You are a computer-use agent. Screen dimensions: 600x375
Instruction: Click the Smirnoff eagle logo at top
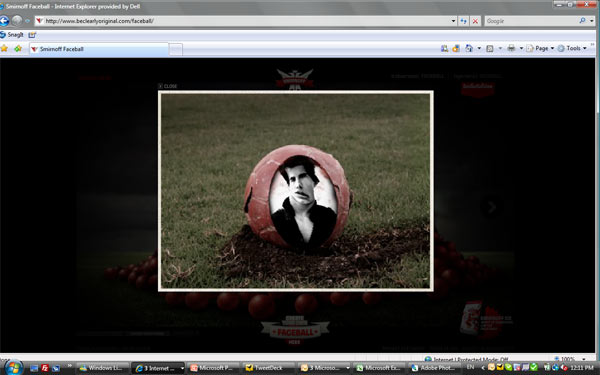[295, 79]
